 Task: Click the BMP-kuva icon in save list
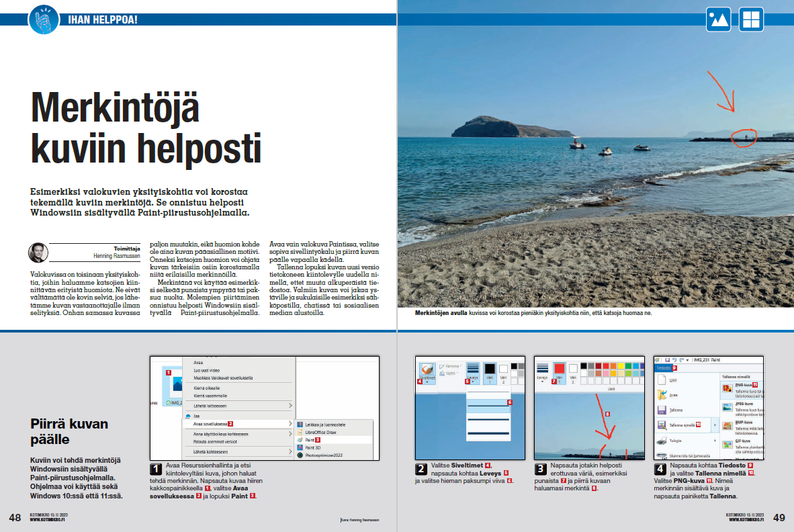point(727,426)
